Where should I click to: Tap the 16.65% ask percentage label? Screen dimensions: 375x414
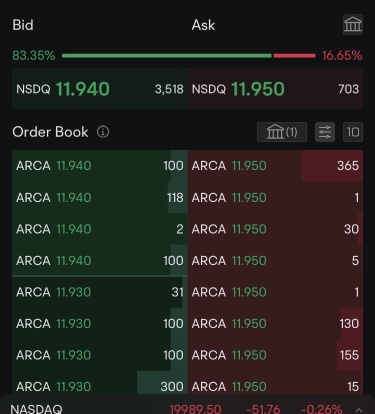click(342, 55)
